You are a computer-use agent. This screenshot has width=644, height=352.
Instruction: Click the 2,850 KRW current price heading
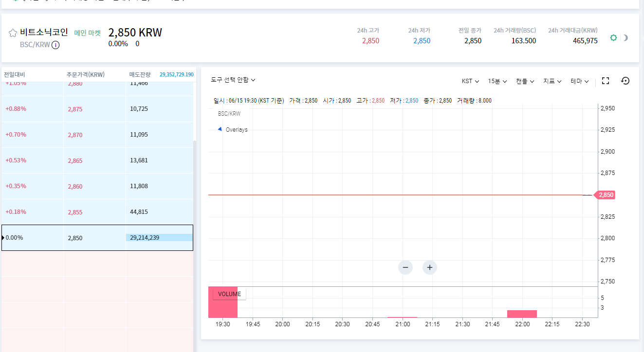coord(135,33)
